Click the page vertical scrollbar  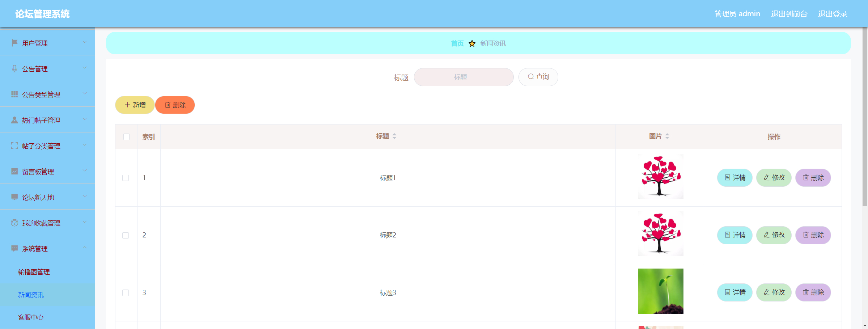tap(865, 117)
